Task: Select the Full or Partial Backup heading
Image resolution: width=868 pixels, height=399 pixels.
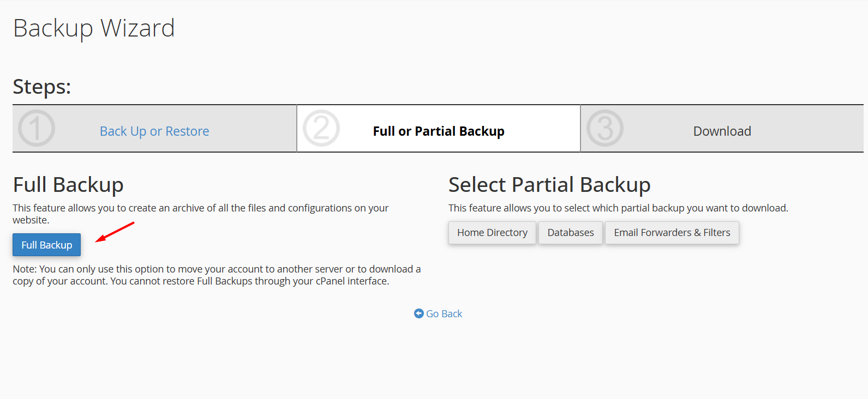Action: [438, 131]
